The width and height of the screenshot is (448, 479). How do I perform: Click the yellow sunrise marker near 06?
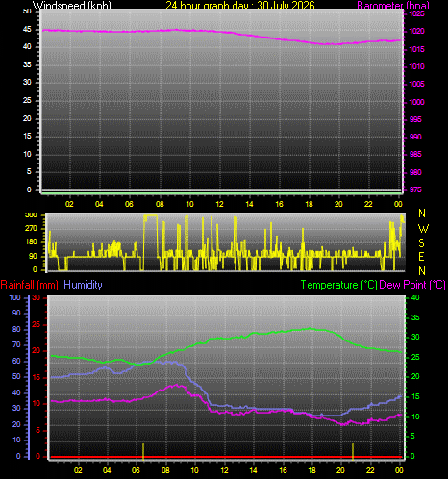pos(143,450)
